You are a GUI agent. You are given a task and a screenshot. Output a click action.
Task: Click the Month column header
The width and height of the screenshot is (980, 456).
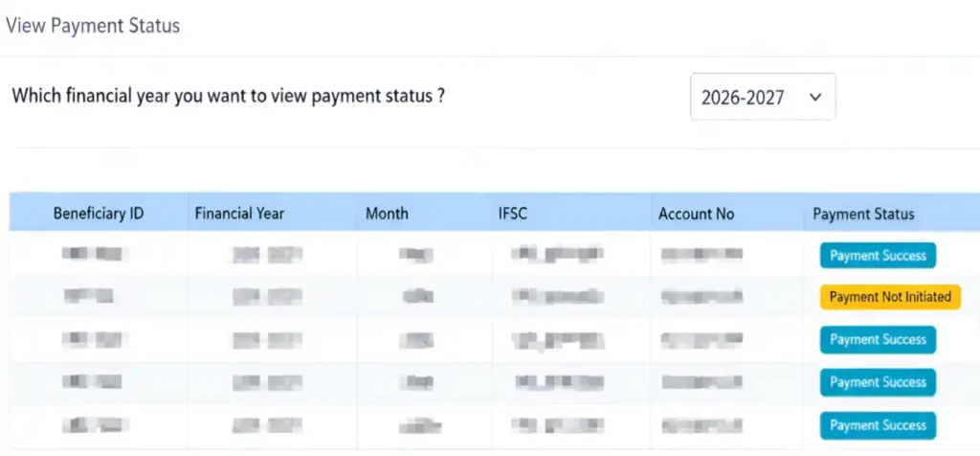[x=387, y=214]
